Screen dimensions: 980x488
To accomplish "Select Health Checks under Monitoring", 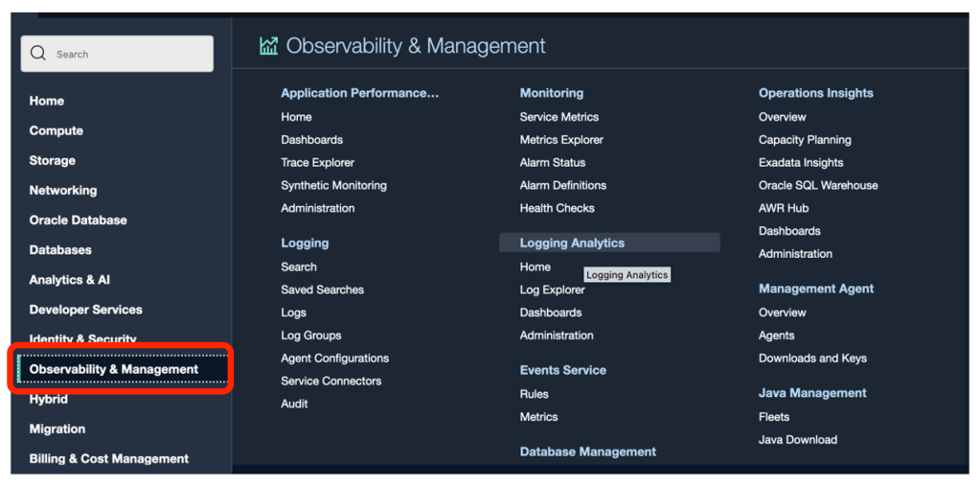I will click(557, 208).
